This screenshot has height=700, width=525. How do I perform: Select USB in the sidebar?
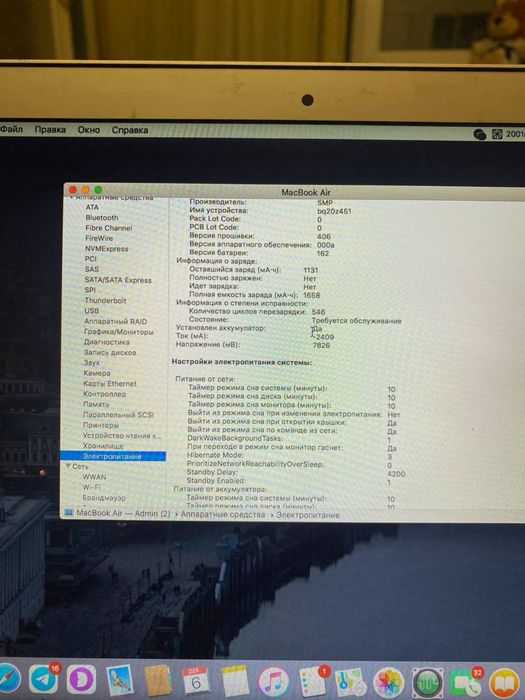click(92, 311)
